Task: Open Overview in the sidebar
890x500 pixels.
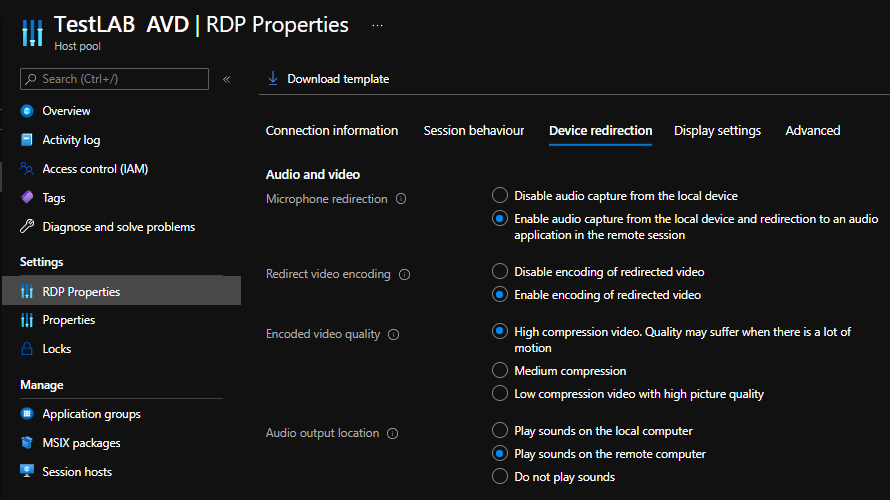Action: point(66,111)
